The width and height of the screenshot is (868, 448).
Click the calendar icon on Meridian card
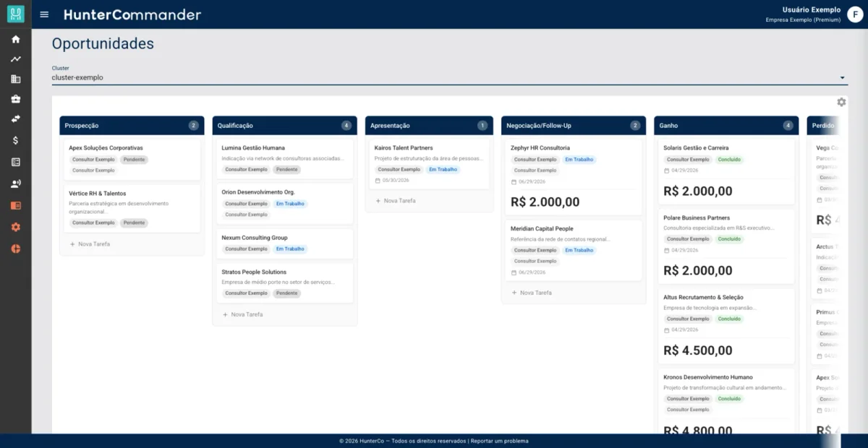[x=514, y=272]
